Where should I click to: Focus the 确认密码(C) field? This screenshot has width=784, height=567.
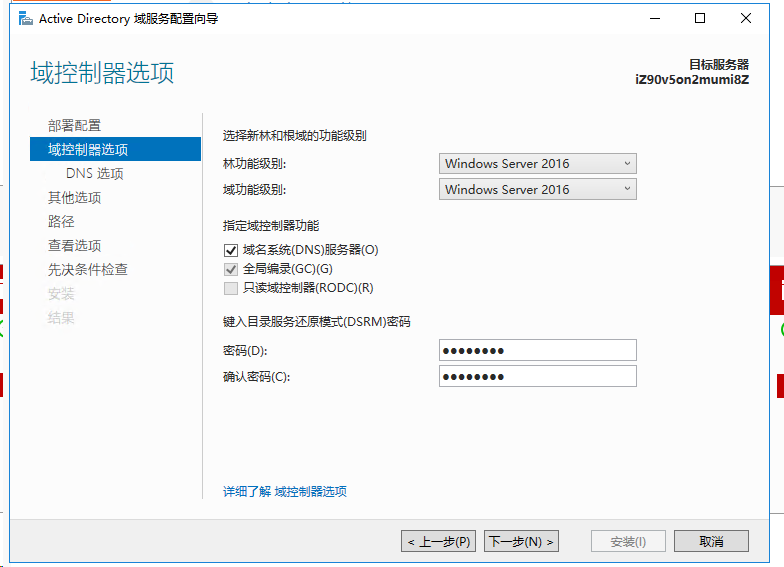click(x=538, y=376)
